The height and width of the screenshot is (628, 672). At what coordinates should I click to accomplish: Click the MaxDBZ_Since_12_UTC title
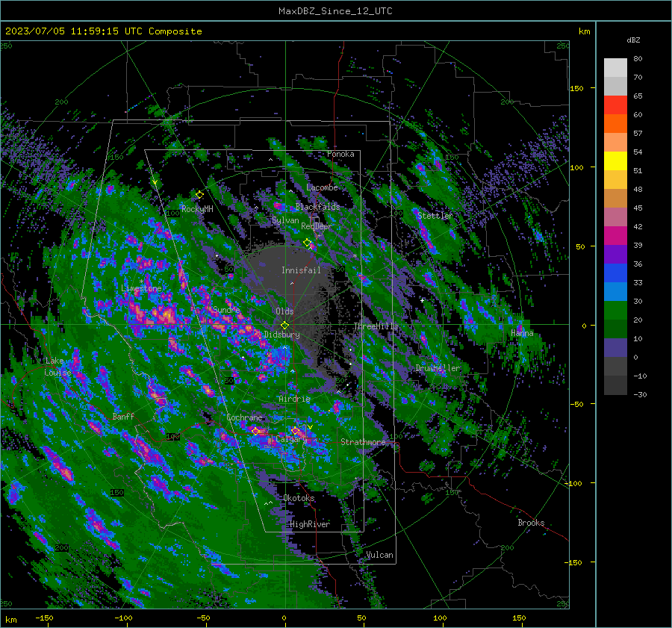click(x=335, y=11)
